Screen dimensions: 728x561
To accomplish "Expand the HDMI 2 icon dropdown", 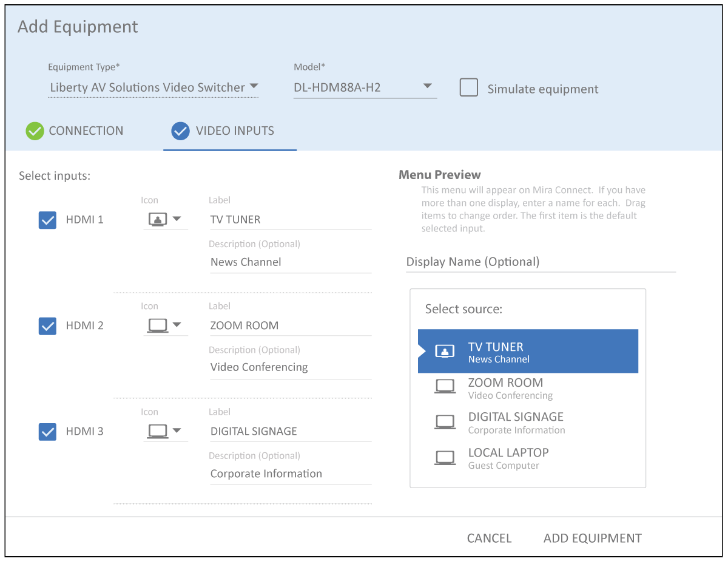I will click(x=176, y=325).
